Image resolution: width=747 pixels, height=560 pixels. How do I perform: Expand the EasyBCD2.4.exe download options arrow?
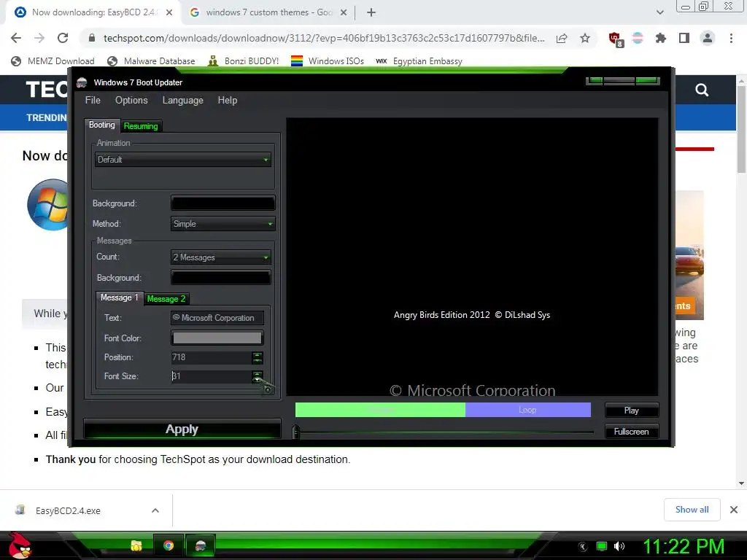(x=155, y=510)
